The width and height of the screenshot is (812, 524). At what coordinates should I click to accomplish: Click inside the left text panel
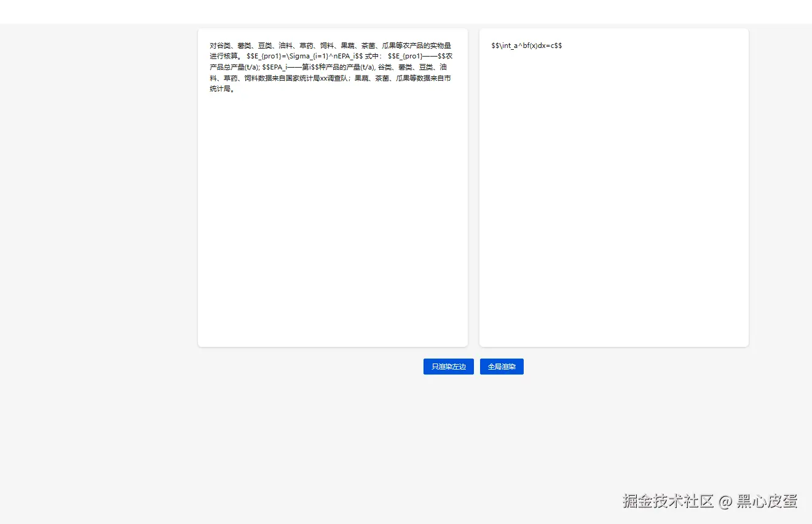[x=332, y=185]
